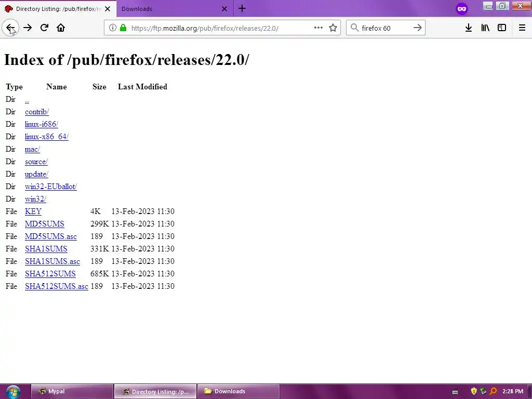Go forward one page
Viewport: 532px width, 399px height.
coord(28,28)
